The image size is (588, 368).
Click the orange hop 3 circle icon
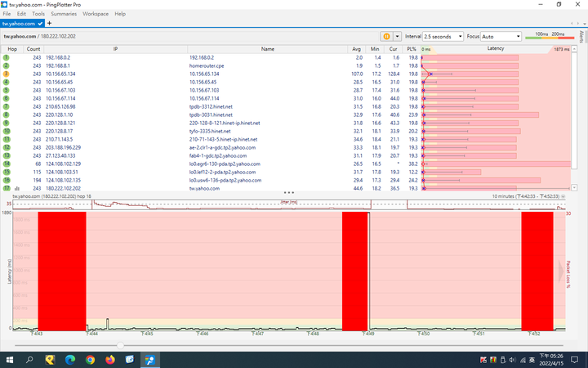click(6, 74)
